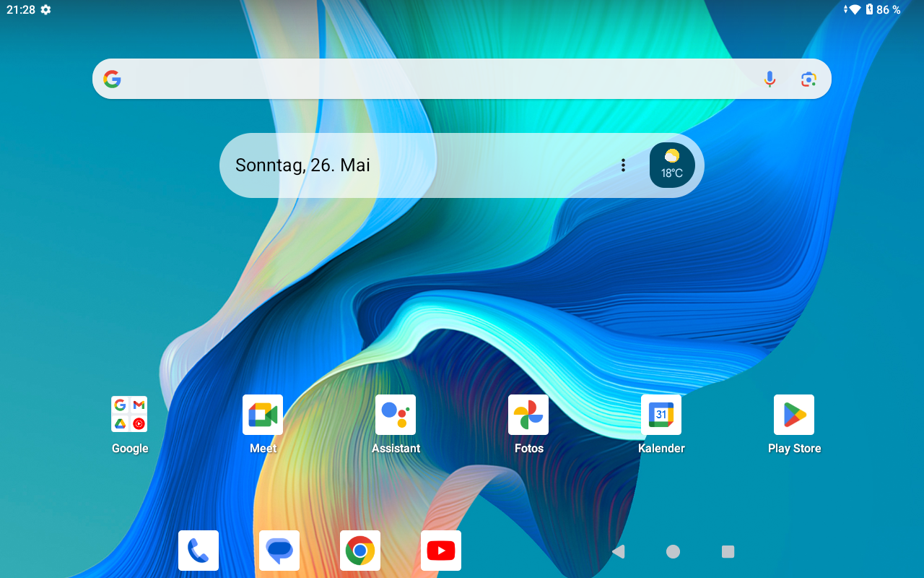
Task: Open Google Assistant app
Action: click(396, 415)
